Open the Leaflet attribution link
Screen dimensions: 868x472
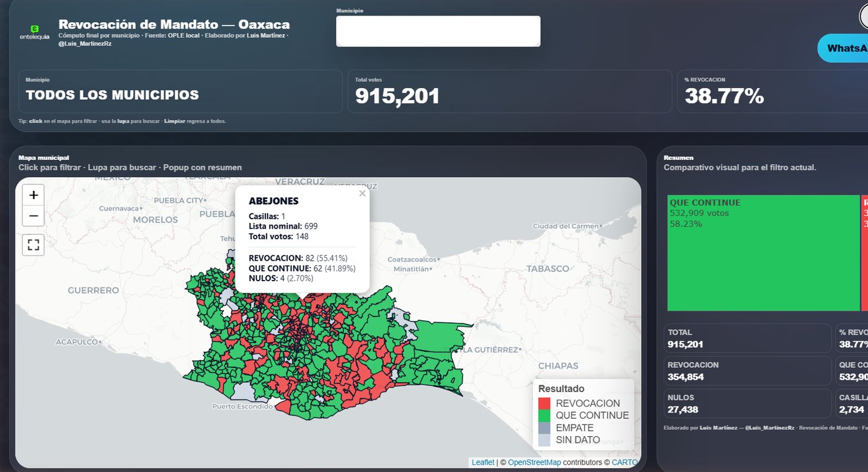pos(483,462)
